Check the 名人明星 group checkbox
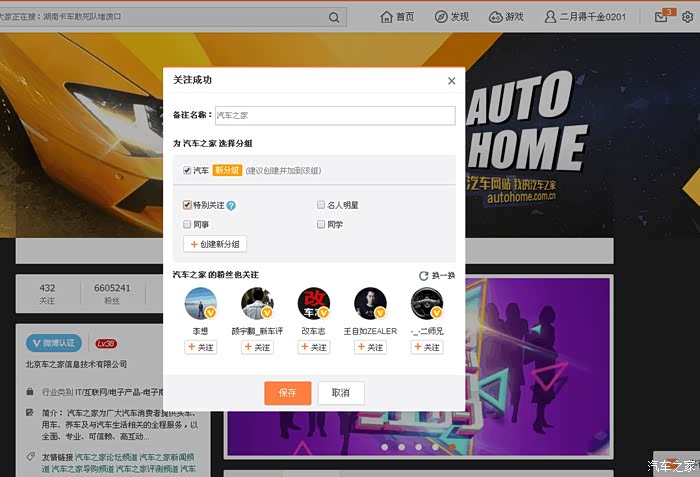Screen dimensions: 700x477 [321, 205]
